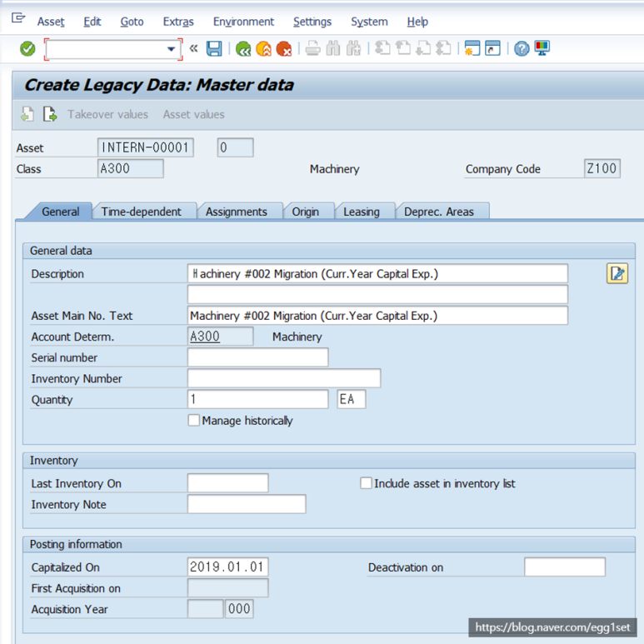Viewport: 644px width, 644px height.
Task: Toggle the Manage historically checkbox
Action: tap(193, 420)
